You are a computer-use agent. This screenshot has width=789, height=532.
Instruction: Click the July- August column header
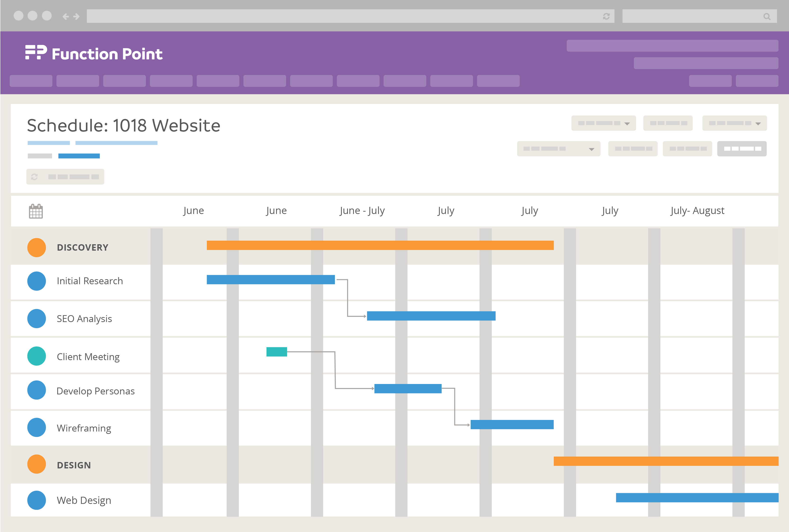coord(697,210)
